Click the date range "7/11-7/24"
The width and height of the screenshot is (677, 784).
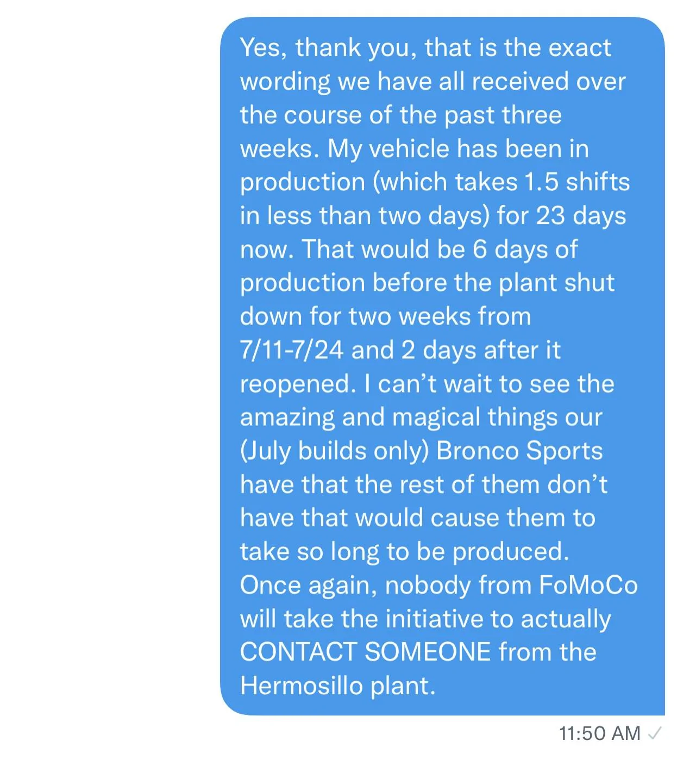tap(291, 350)
